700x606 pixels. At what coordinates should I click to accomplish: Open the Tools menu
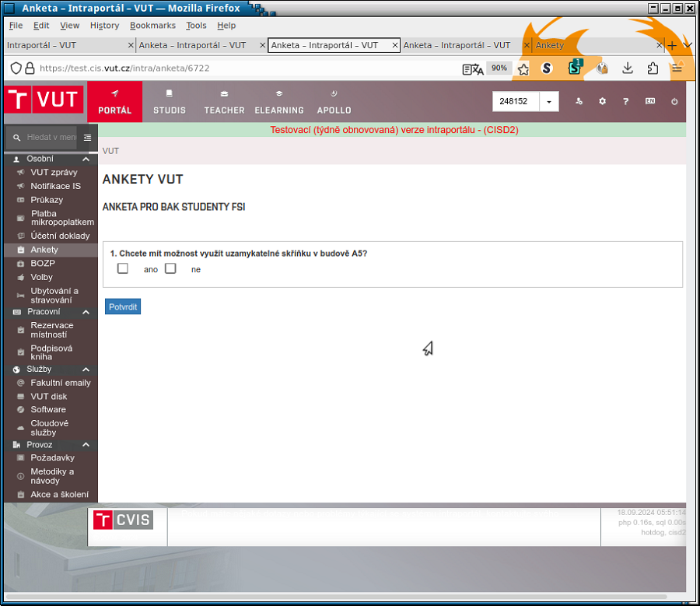pyautogui.click(x=196, y=26)
